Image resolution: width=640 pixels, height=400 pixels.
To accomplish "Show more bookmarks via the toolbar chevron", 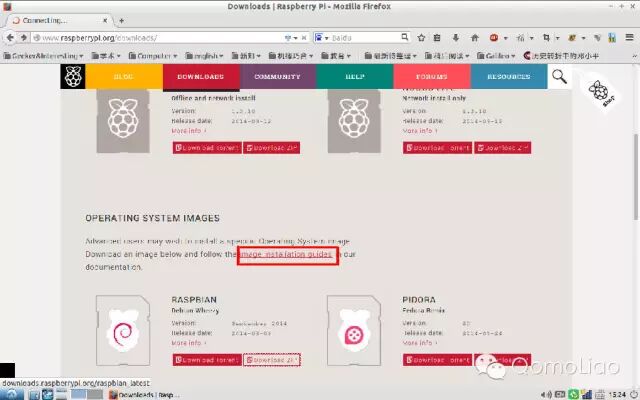I will (x=635, y=56).
